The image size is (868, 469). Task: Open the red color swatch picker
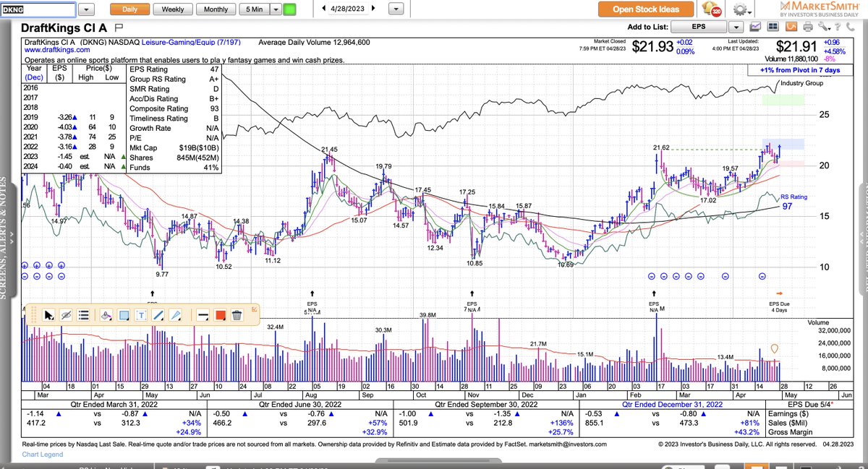221,315
